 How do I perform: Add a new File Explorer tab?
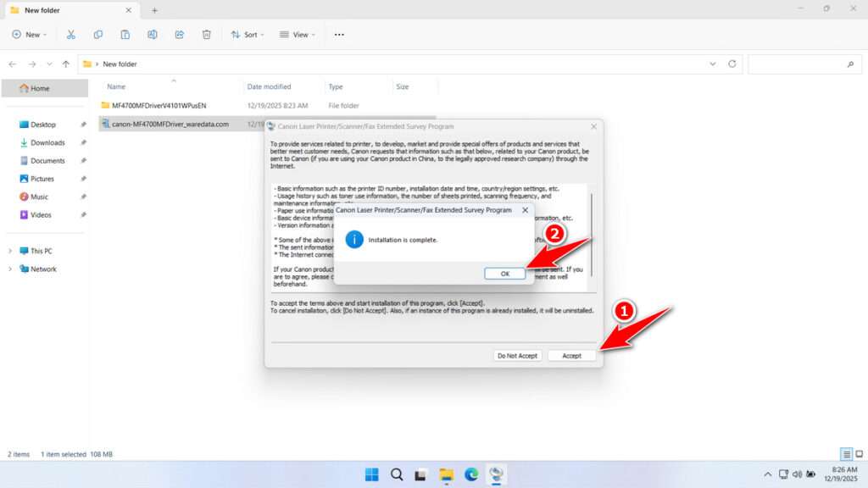click(x=154, y=10)
